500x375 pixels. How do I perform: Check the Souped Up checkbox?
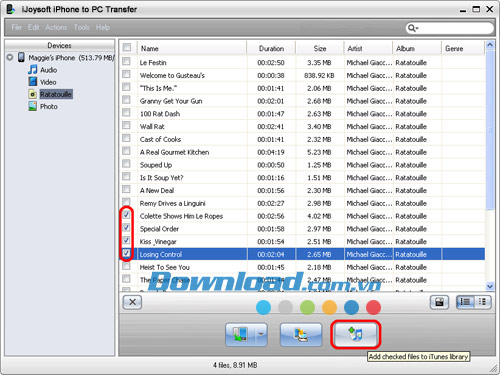click(126, 163)
